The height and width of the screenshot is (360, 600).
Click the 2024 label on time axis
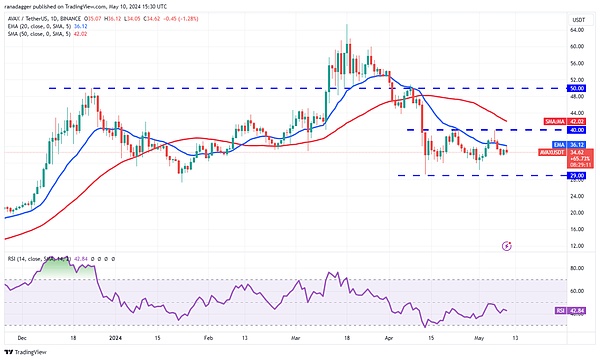pyautogui.click(x=115, y=338)
